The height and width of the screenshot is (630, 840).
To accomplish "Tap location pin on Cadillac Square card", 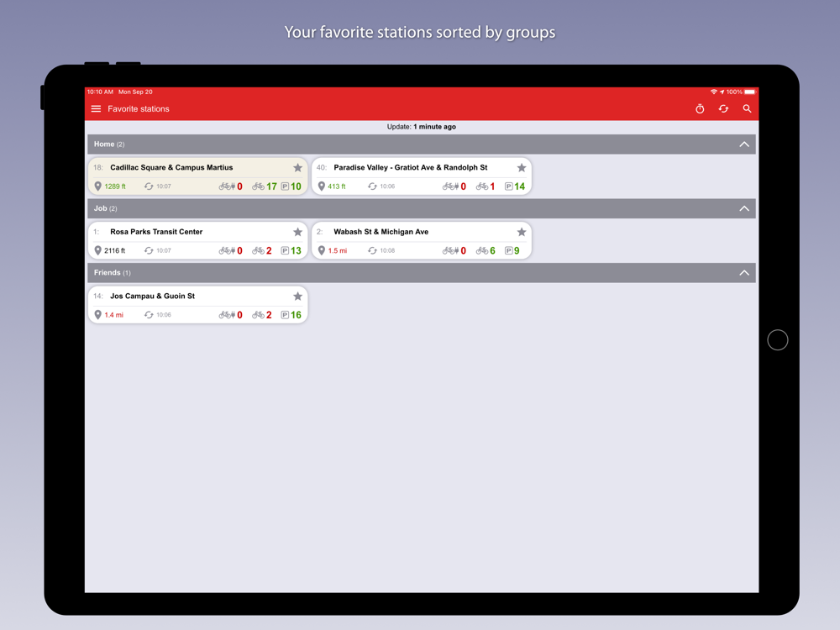I will click(x=97, y=186).
